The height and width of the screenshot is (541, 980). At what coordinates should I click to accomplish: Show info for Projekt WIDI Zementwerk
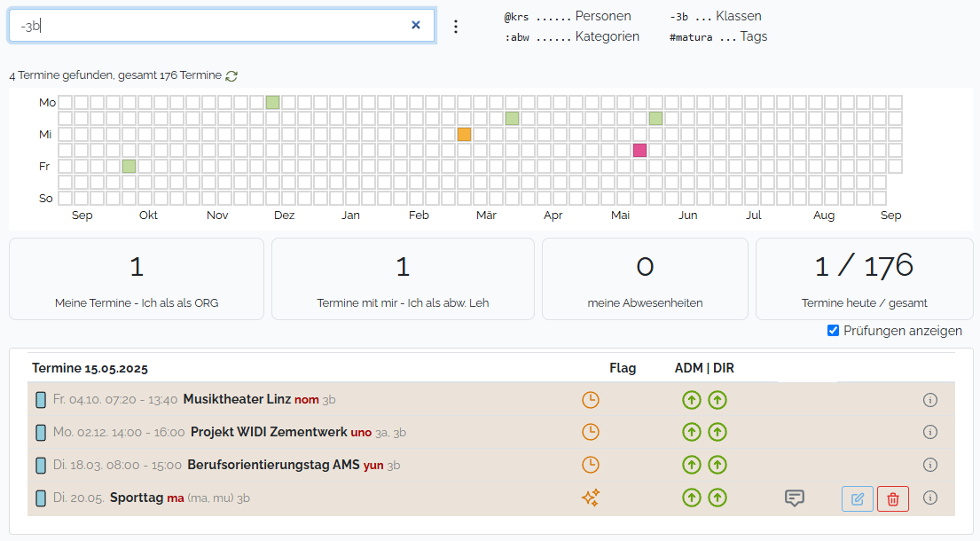tap(930, 432)
